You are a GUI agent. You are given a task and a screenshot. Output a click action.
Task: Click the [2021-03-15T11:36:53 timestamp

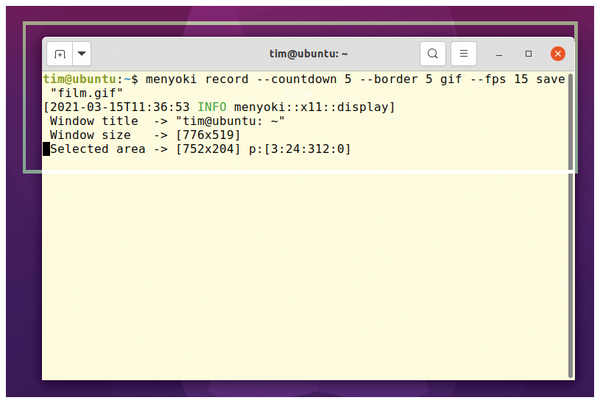click(116, 107)
